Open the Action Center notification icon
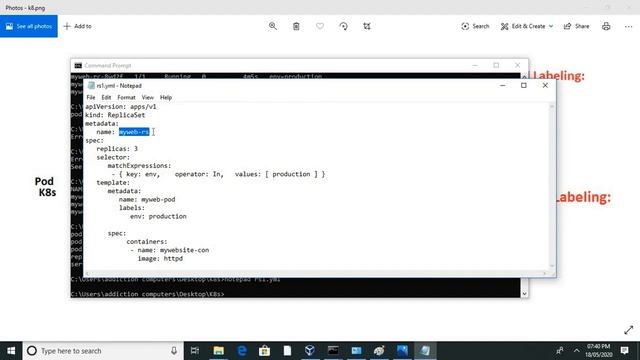This screenshot has height=360, width=640. (624, 351)
